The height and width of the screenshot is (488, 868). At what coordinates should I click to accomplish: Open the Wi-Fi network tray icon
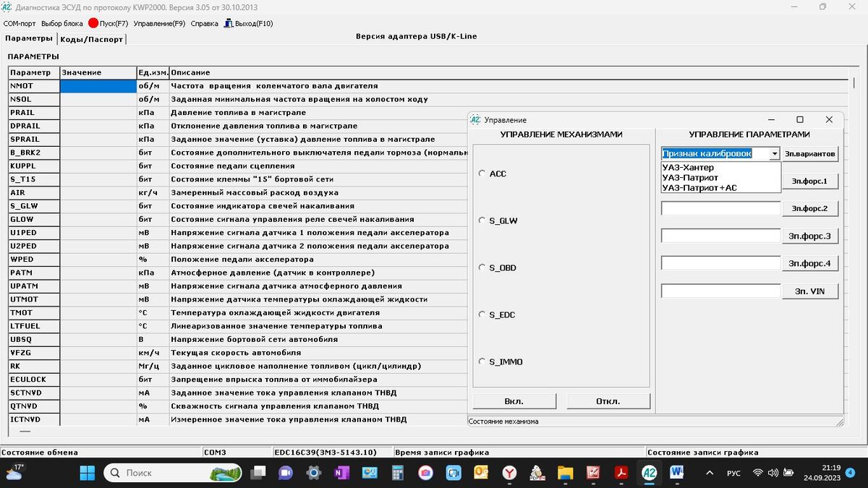[x=757, y=473]
